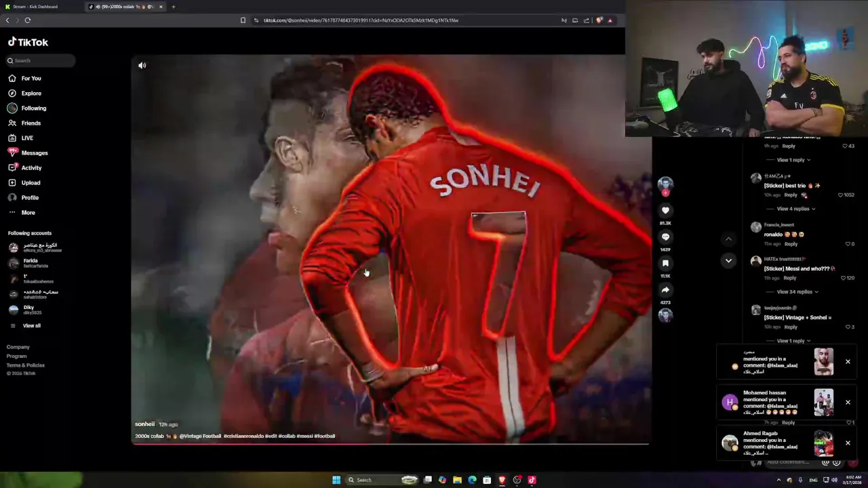Like the 'best trio' comment
Image resolution: width=868 pixels, height=488 pixels.
[841, 195]
